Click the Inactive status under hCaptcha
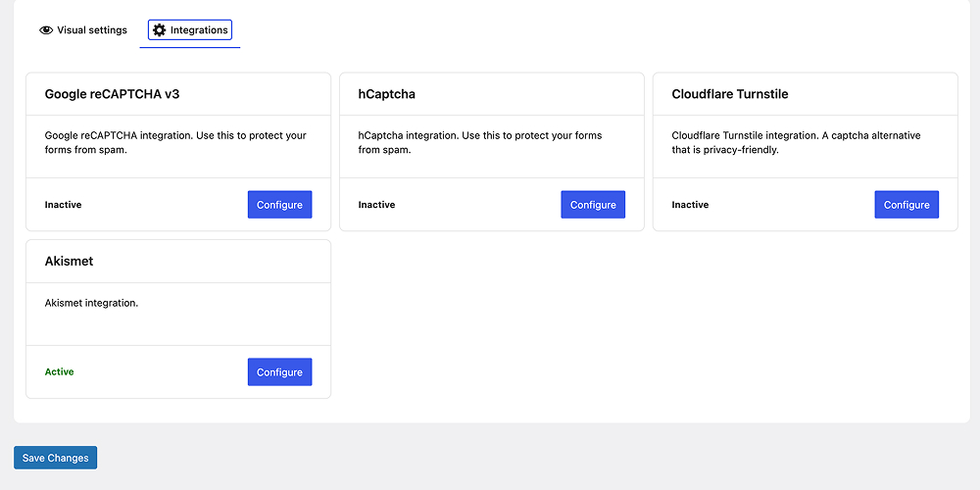The image size is (980, 490). (x=376, y=205)
